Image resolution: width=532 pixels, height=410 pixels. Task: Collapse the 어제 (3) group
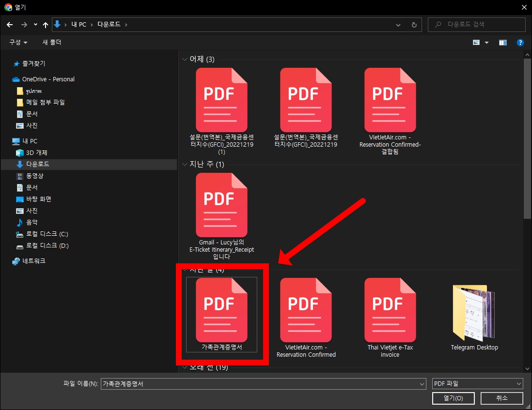click(x=185, y=59)
